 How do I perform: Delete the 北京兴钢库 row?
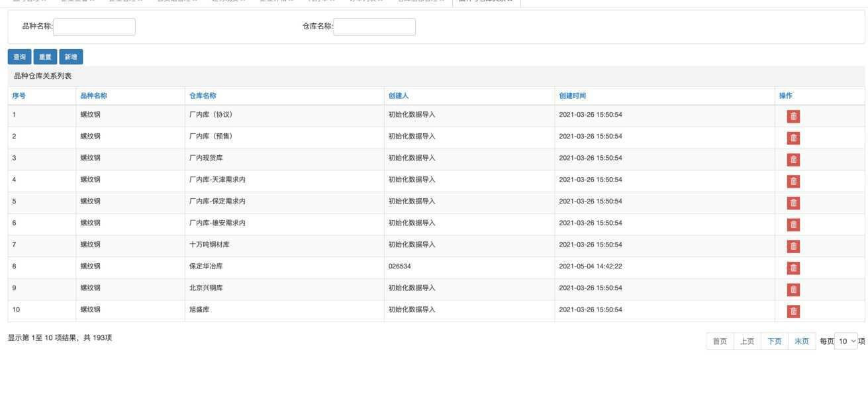pos(793,290)
